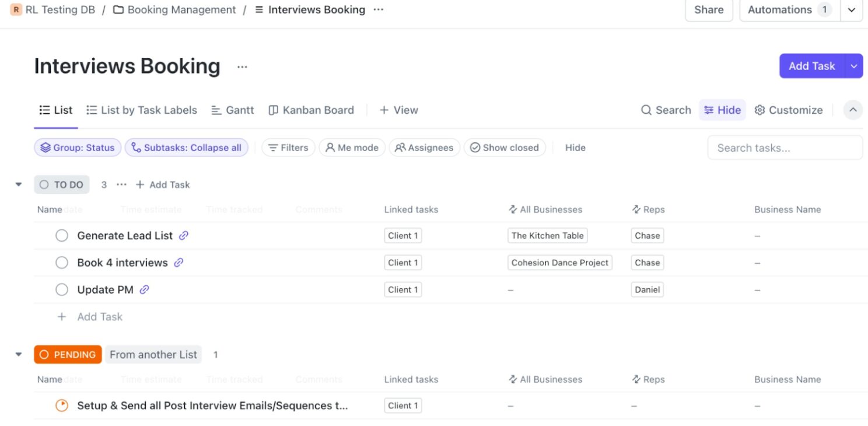Screen dimensions: 868x426
Task: Open Add Task dropdown arrow
Action: [854, 66]
